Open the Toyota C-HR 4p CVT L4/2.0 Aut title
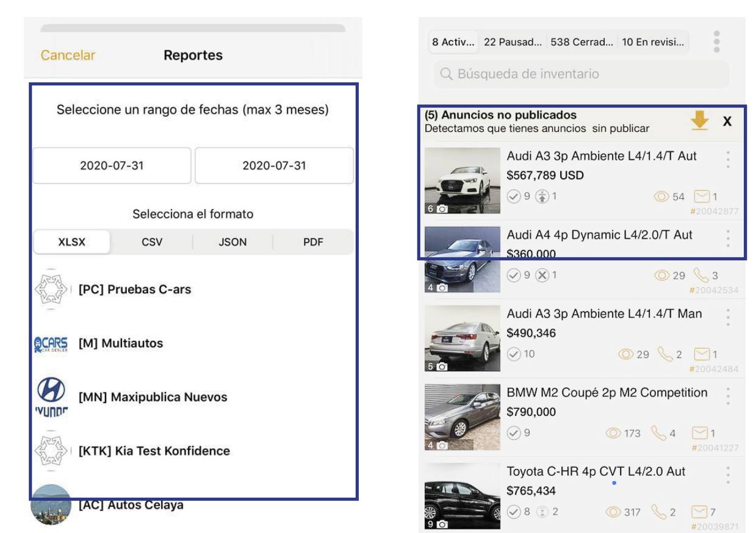This screenshot has width=756, height=533. pyautogui.click(x=596, y=471)
